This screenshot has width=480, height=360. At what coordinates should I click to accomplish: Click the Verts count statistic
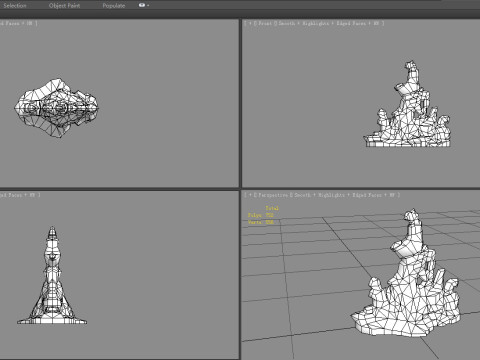click(261, 222)
